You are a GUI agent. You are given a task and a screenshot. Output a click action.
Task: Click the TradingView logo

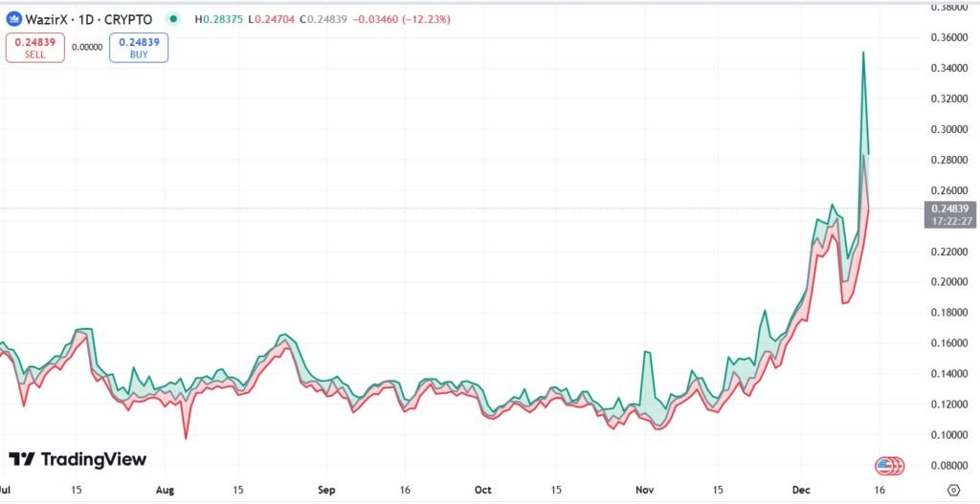[x=78, y=459]
